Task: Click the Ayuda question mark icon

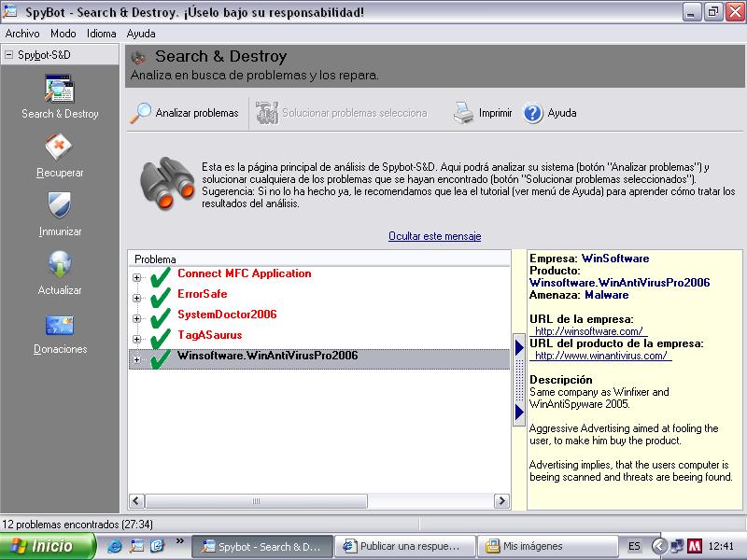Action: pos(533,113)
